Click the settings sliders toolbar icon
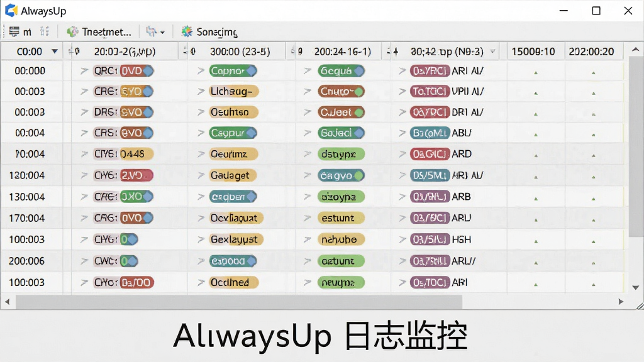Screen dimensions: 644x362 45,31
